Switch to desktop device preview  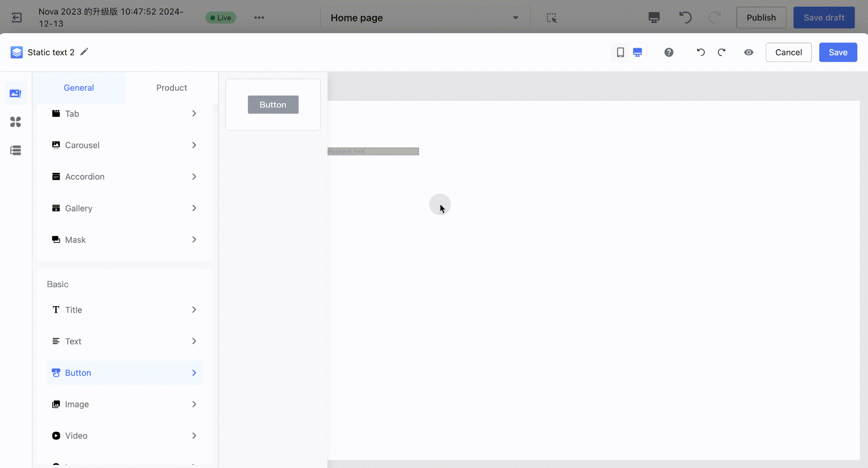coord(637,52)
